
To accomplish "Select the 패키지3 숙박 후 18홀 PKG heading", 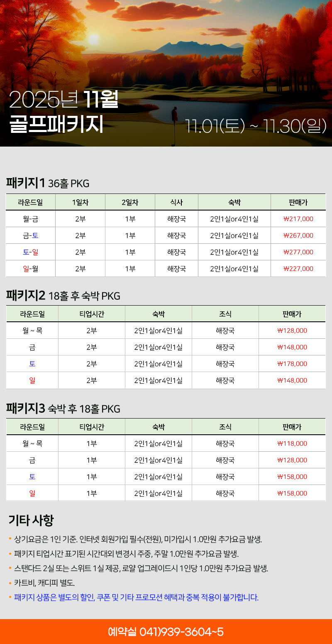I will coord(63,409).
